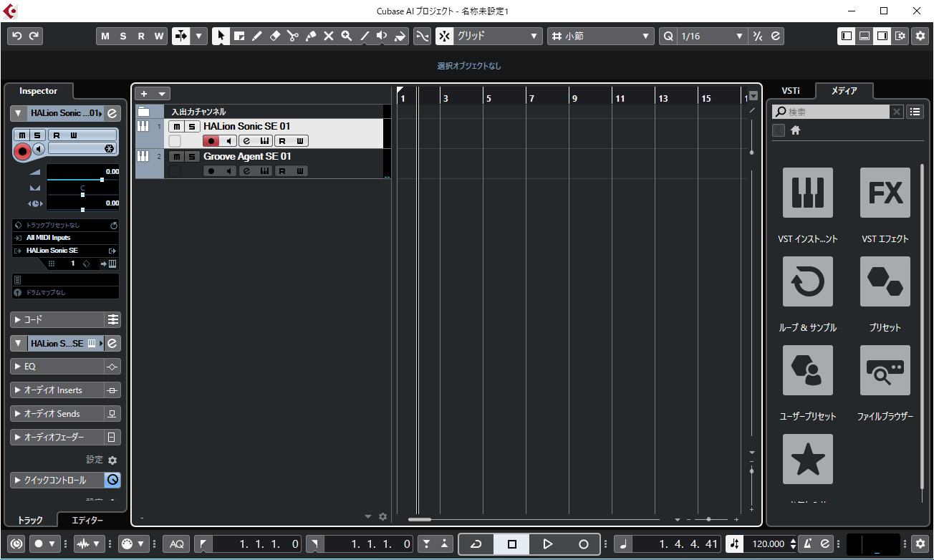
Task: Open Auto-Scroll options dropdown arrow
Action: tap(199, 36)
